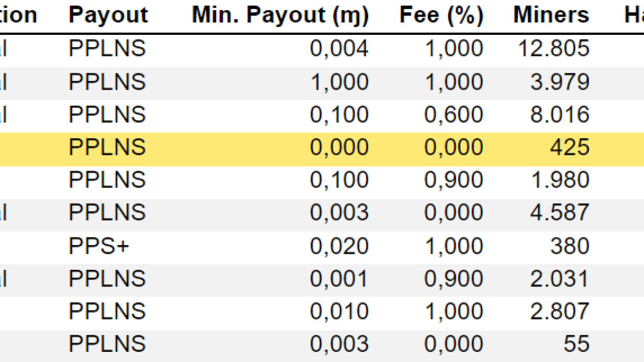Select the cell with 8.016 miners
Viewport: 644px width, 362px height.
click(560, 115)
